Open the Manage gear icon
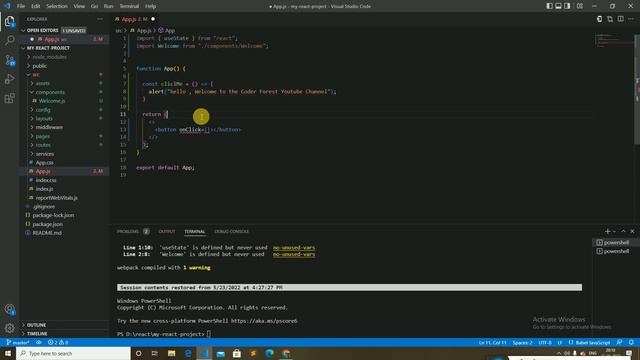Viewport: 640px width, 360px height. pyautogui.click(x=9, y=328)
